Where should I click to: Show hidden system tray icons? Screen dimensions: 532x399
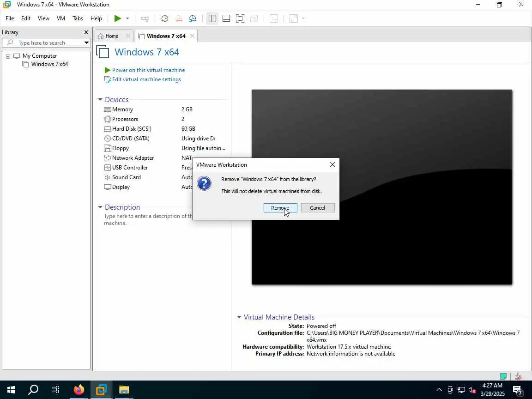(439, 390)
